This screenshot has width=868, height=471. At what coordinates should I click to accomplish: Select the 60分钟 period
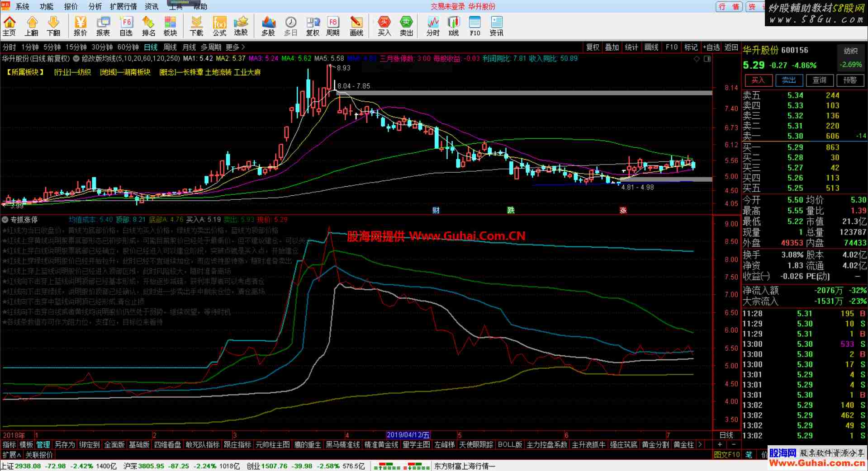[128, 47]
